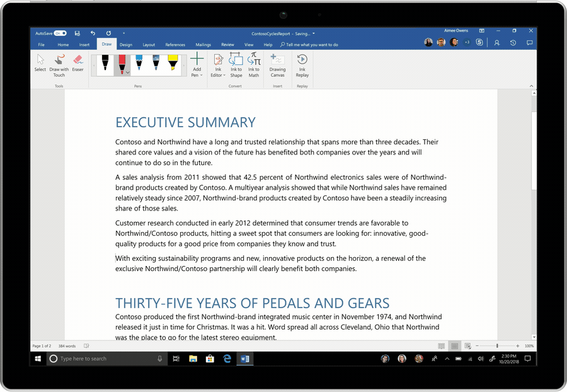Screen dimensions: 567x392
Task: Open the selected black pen's settings chevron
Action: [128, 72]
